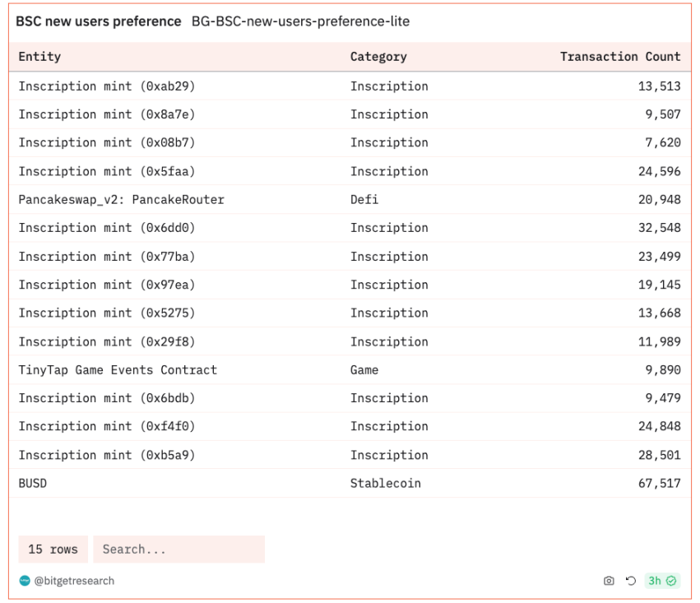This screenshot has width=700, height=603.
Task: Click the BSC new users preference title
Action: click(99, 21)
